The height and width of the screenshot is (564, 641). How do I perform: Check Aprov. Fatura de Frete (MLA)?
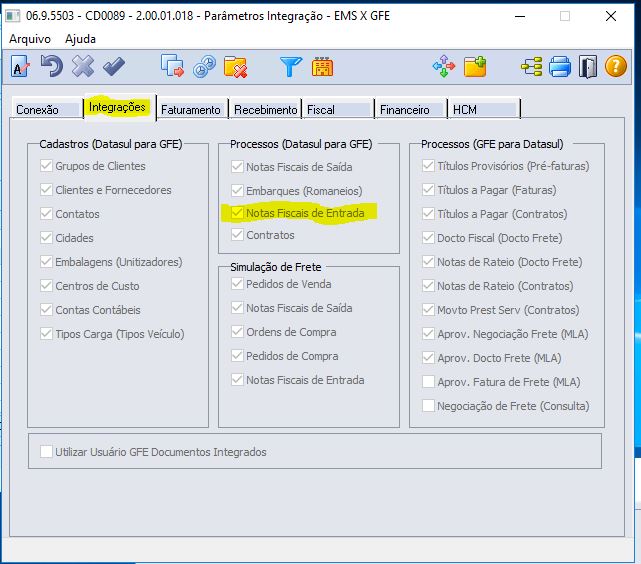[428, 382]
